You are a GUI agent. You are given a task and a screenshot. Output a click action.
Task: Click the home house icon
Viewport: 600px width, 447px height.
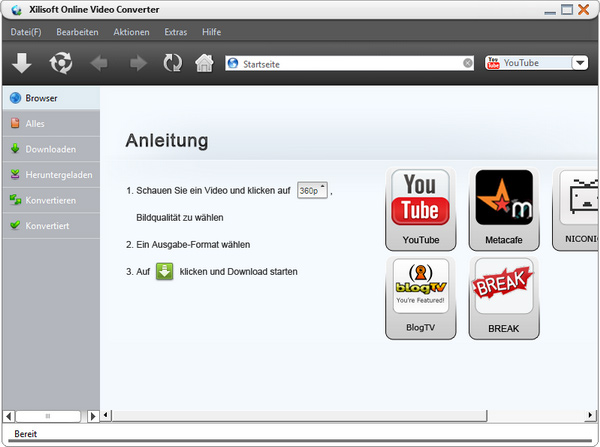[x=204, y=63]
